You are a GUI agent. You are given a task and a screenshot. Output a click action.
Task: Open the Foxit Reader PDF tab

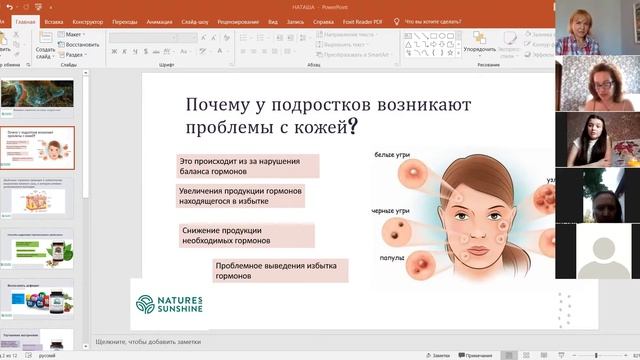(x=362, y=22)
